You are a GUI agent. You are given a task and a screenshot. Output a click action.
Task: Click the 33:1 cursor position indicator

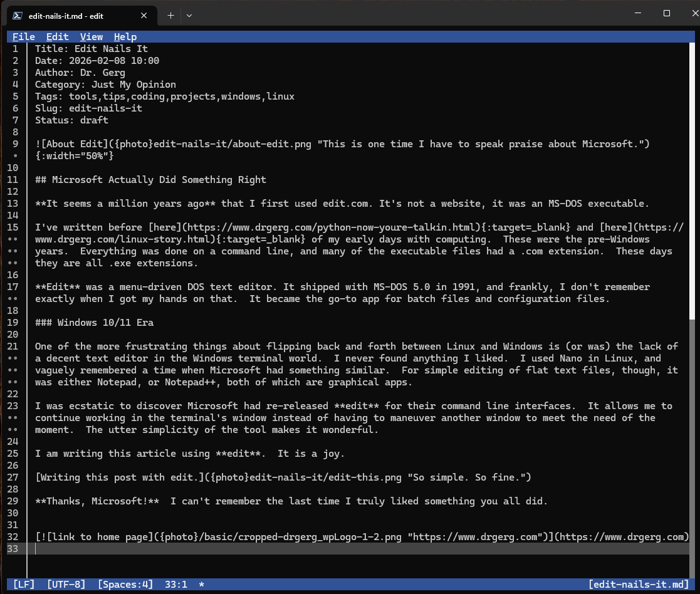175,585
